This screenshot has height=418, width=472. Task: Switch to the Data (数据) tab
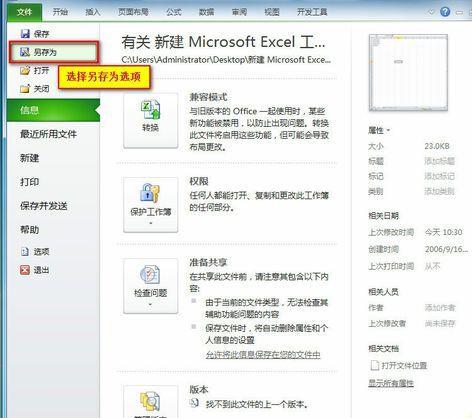coord(206,12)
